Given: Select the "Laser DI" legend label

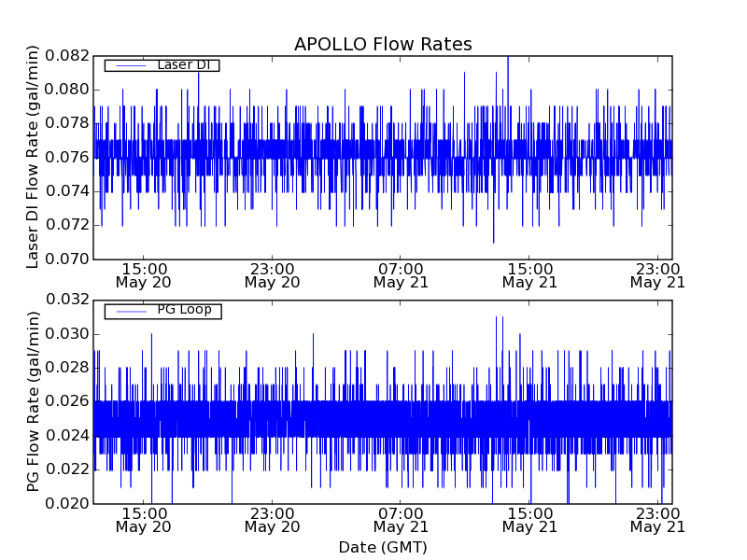Looking at the screenshot, I should [185, 65].
